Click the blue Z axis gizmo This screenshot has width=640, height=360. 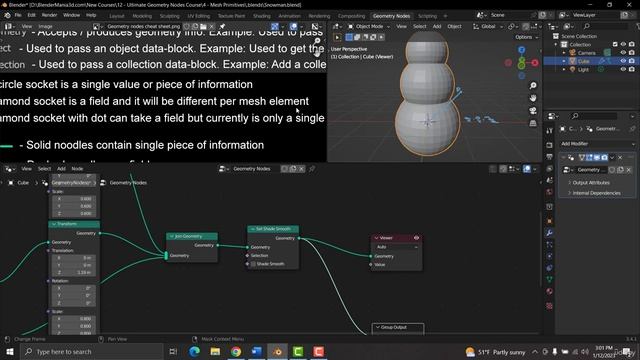(522, 50)
